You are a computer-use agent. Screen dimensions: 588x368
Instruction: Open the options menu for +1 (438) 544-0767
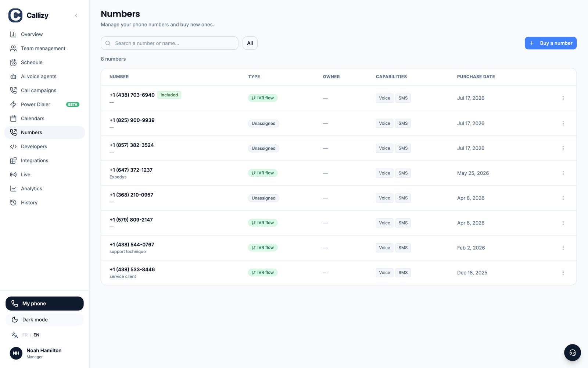point(563,248)
